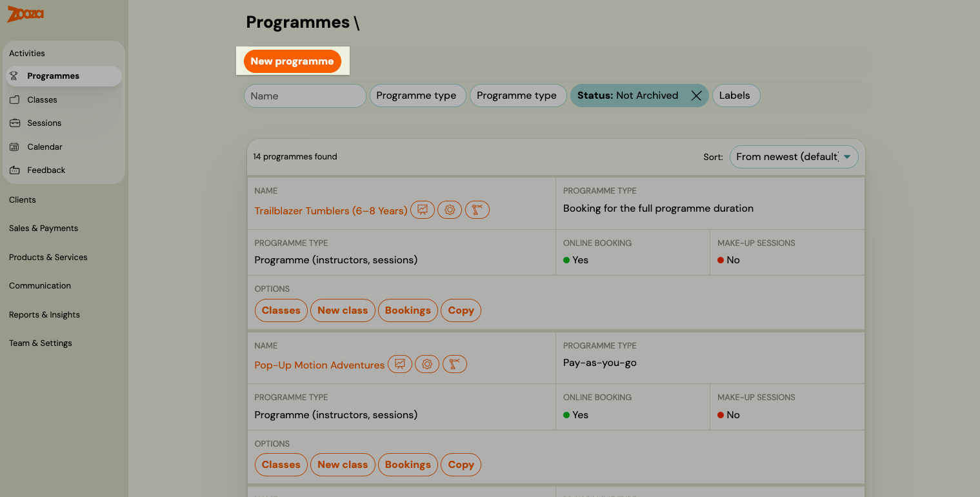Click the trophy icon beside Programmes
This screenshot has height=497, width=980.
point(14,76)
